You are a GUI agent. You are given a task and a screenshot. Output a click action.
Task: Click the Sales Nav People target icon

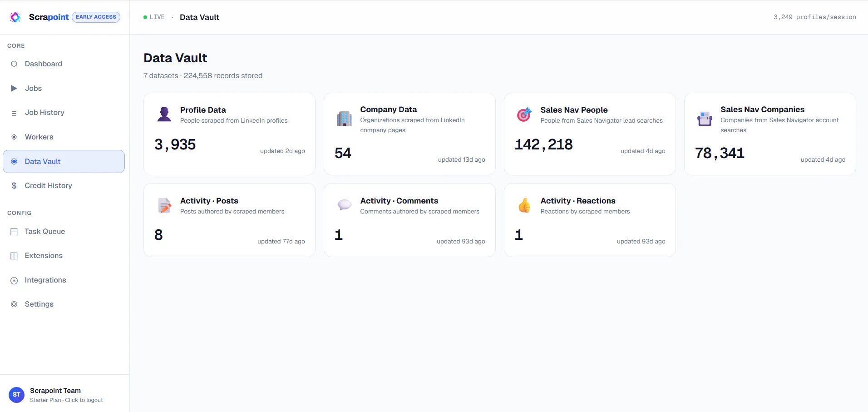[524, 114]
